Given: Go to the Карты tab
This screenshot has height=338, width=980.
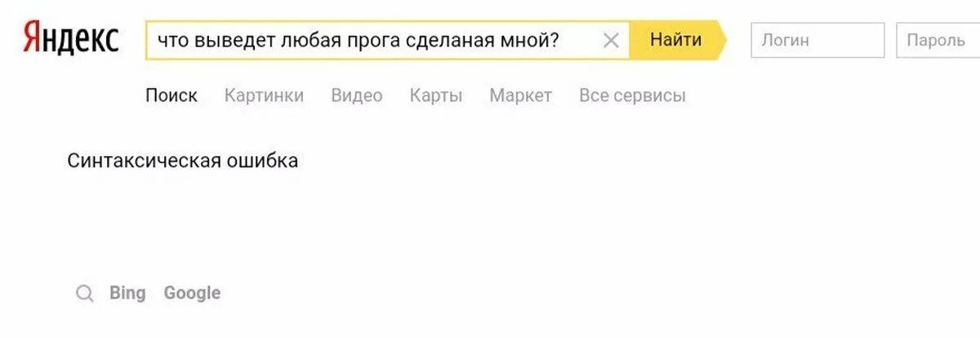Looking at the screenshot, I should tap(436, 96).
